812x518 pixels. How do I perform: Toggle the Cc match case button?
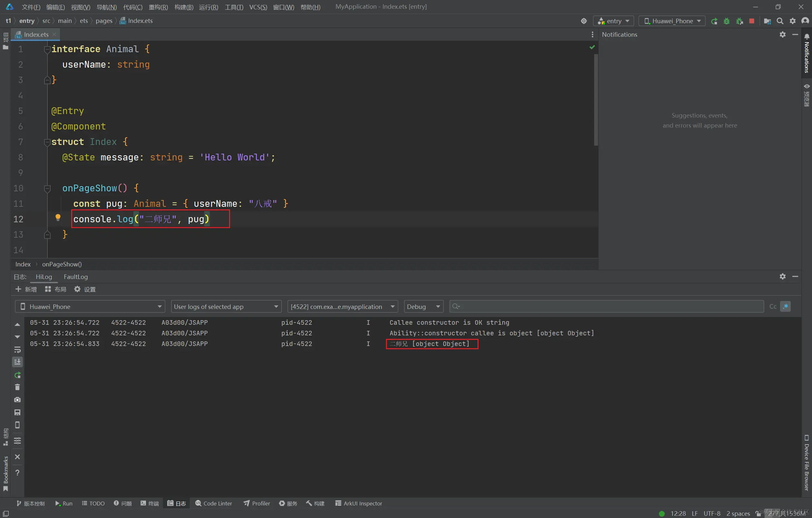click(x=773, y=306)
